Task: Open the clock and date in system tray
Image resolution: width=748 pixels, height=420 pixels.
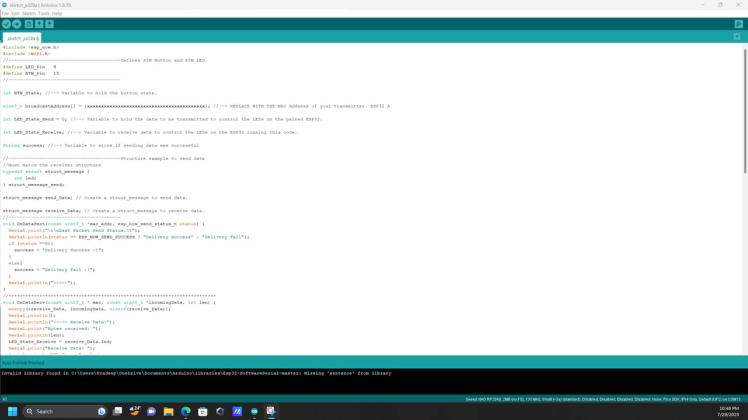Action: click(x=729, y=411)
